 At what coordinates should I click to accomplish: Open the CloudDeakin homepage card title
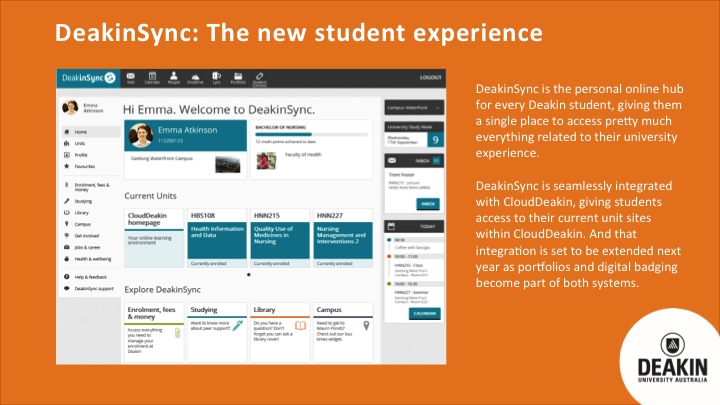147,219
